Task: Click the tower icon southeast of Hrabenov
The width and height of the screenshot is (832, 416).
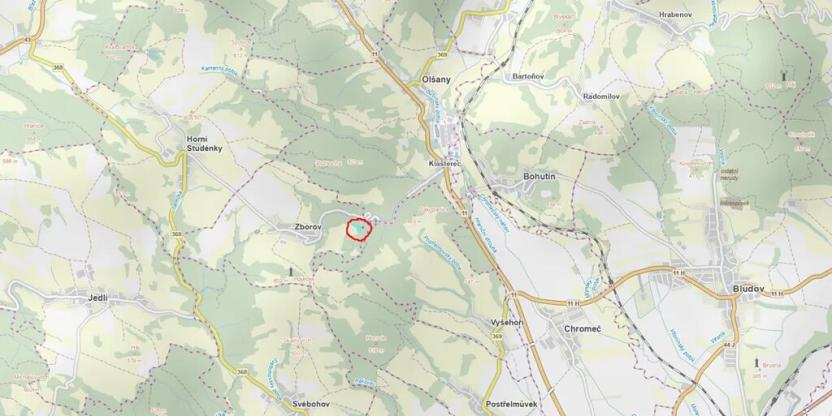Action: tap(784, 75)
